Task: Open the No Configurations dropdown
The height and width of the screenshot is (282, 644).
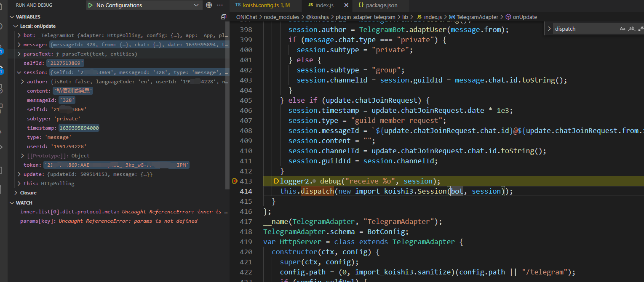Action: tap(144, 5)
